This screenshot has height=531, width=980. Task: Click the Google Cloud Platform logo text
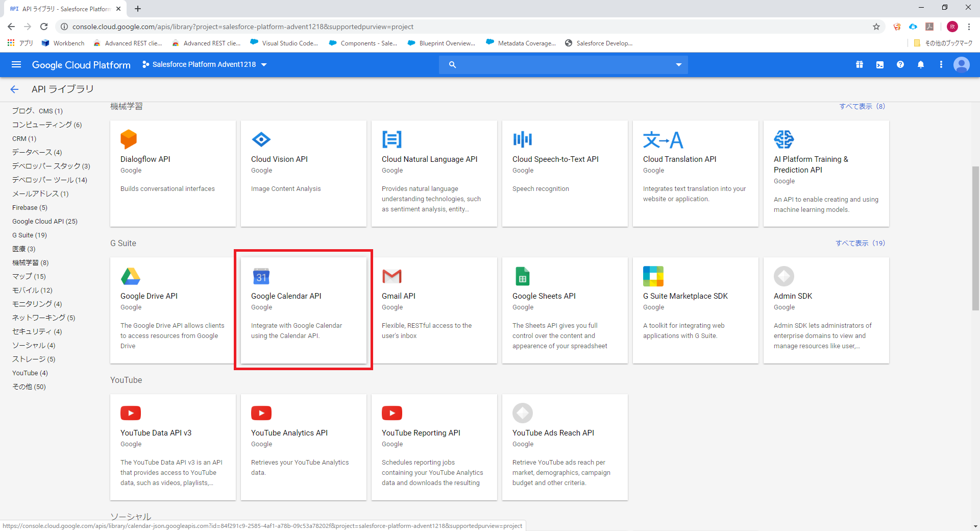81,65
